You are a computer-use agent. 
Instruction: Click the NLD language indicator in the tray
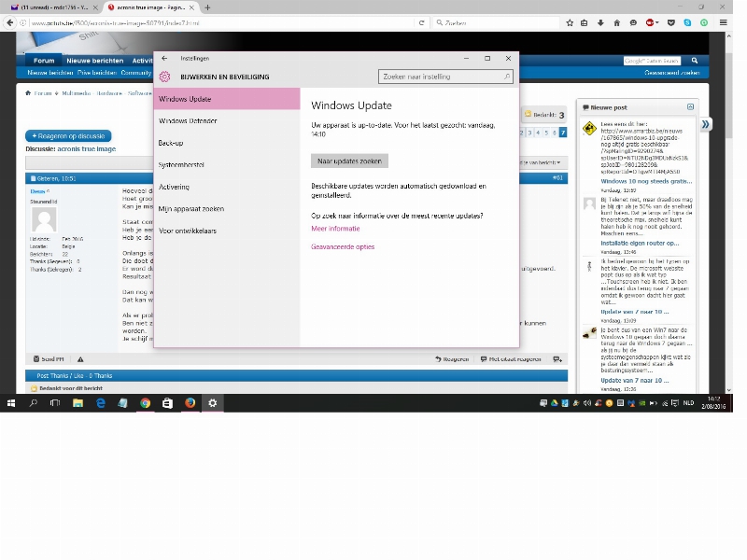point(688,403)
